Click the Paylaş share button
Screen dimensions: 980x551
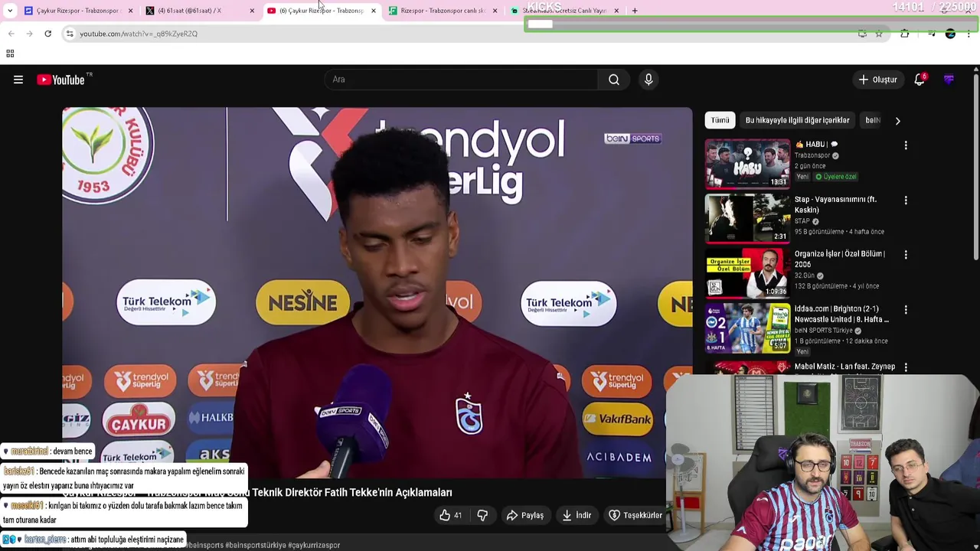[525, 515]
